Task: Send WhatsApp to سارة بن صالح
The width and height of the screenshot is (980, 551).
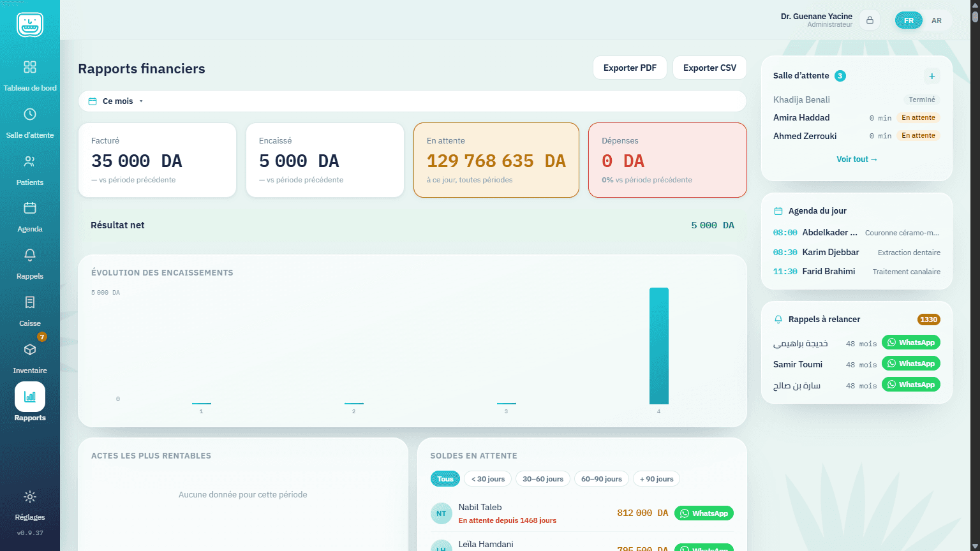Action: point(911,385)
